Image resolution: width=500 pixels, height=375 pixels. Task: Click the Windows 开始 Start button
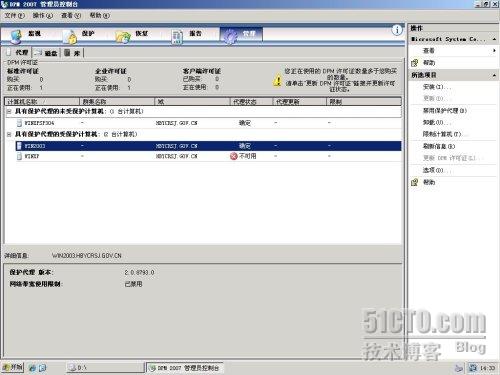point(12,367)
